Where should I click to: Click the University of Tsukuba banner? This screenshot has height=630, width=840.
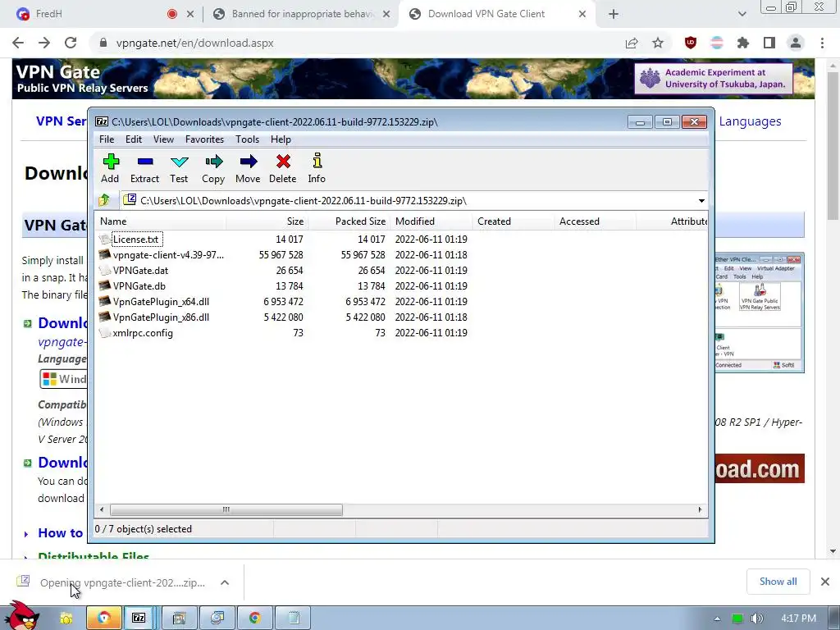click(714, 79)
